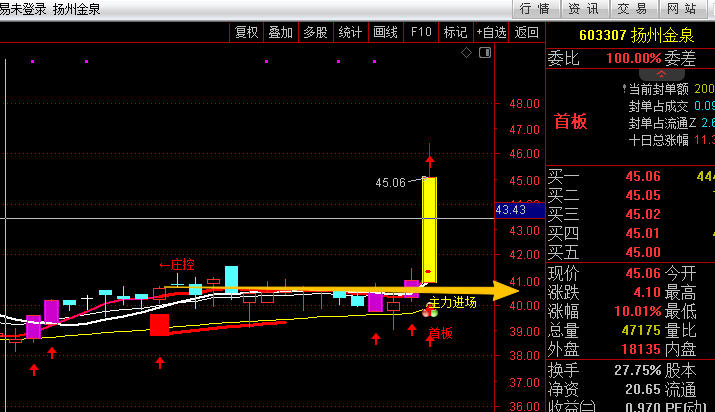Open the 资讯 (News) tab
The image size is (715, 412).
(x=583, y=8)
